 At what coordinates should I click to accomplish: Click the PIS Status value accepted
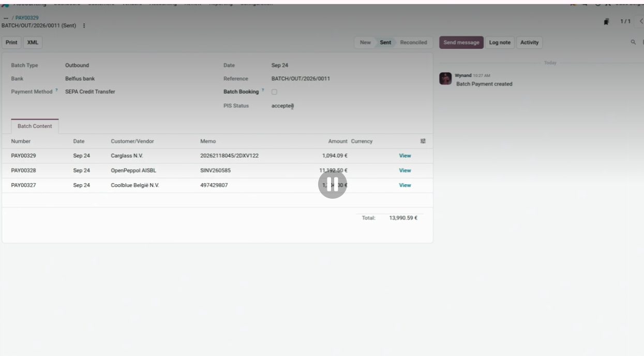tap(282, 106)
